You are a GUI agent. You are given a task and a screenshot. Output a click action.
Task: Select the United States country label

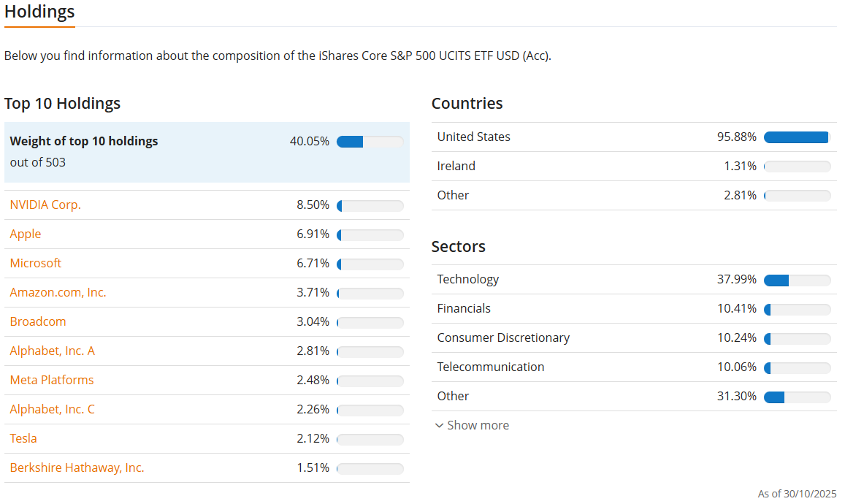click(x=474, y=137)
